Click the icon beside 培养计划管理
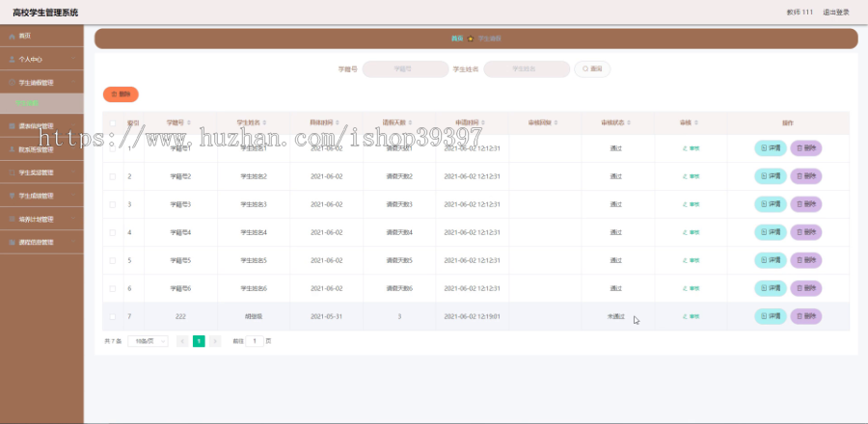This screenshot has width=868, height=424. point(13,219)
